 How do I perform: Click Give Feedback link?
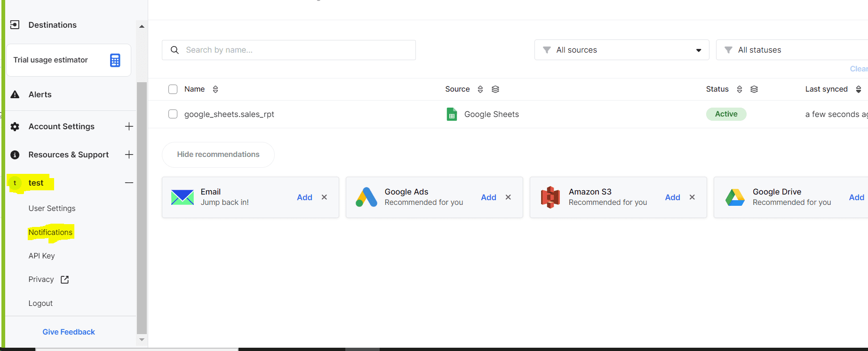coord(69,332)
